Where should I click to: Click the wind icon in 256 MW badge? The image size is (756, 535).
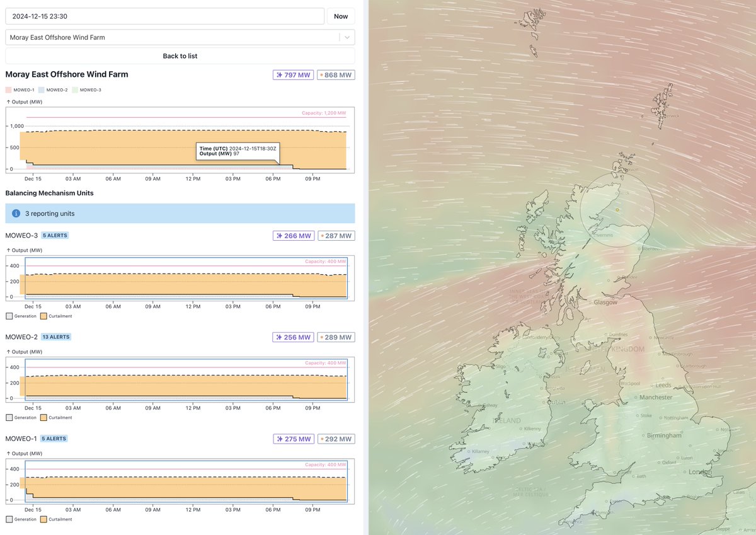279,338
